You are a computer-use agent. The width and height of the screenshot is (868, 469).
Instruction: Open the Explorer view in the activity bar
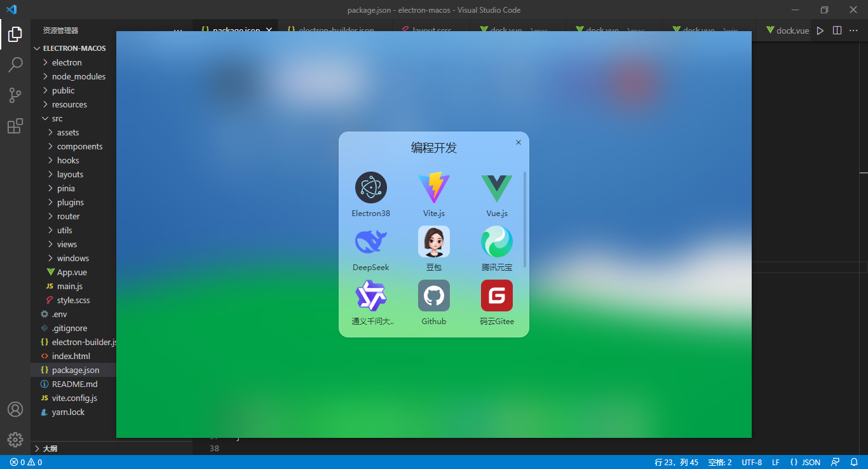tap(15, 34)
